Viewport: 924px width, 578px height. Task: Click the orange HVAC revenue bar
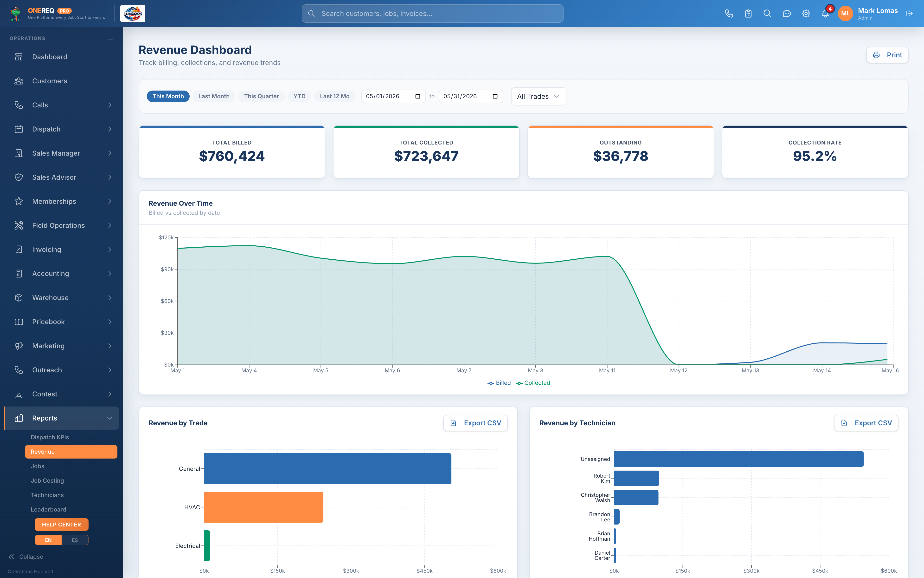click(x=263, y=507)
